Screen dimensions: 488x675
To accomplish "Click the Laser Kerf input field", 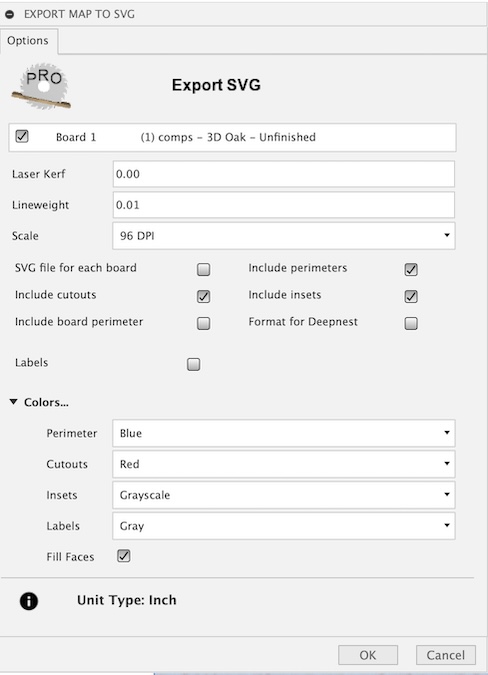I will coord(284,174).
